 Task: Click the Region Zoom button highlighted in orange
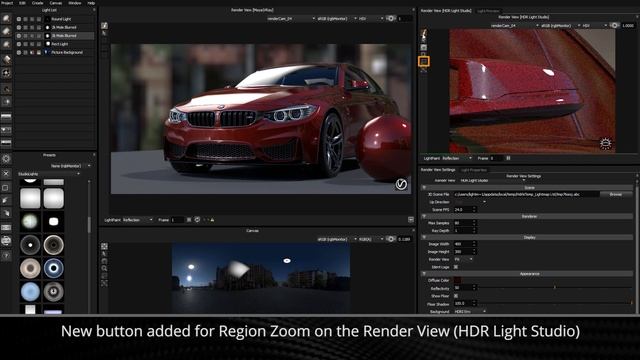[x=424, y=61]
